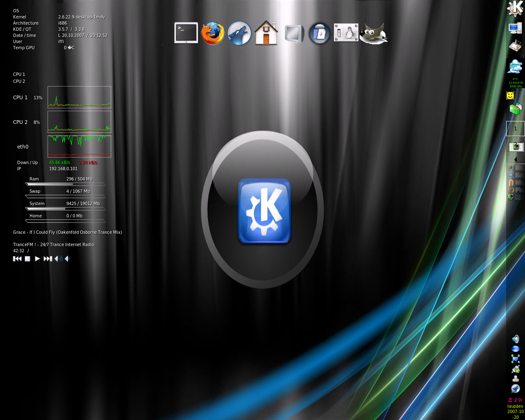Select Firefox entry in taskbar list

tap(516, 189)
